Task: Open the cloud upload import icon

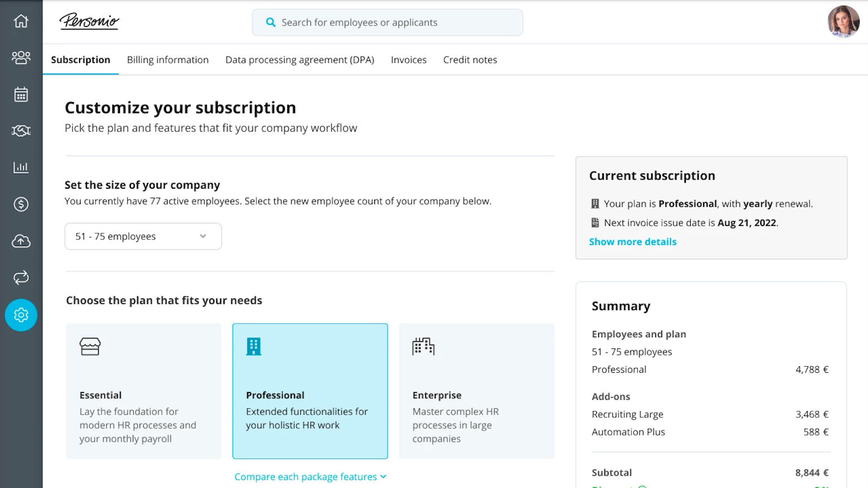Action: pos(21,241)
